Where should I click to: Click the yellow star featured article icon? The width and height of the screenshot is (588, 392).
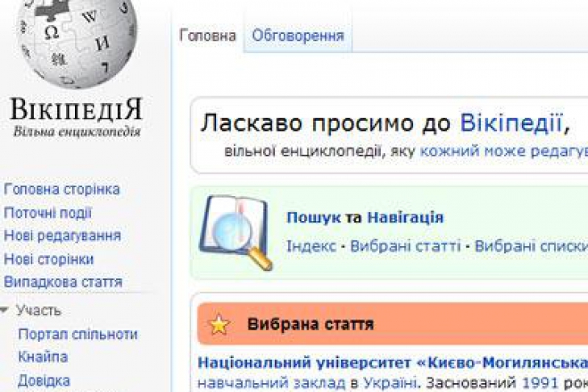coord(219,325)
